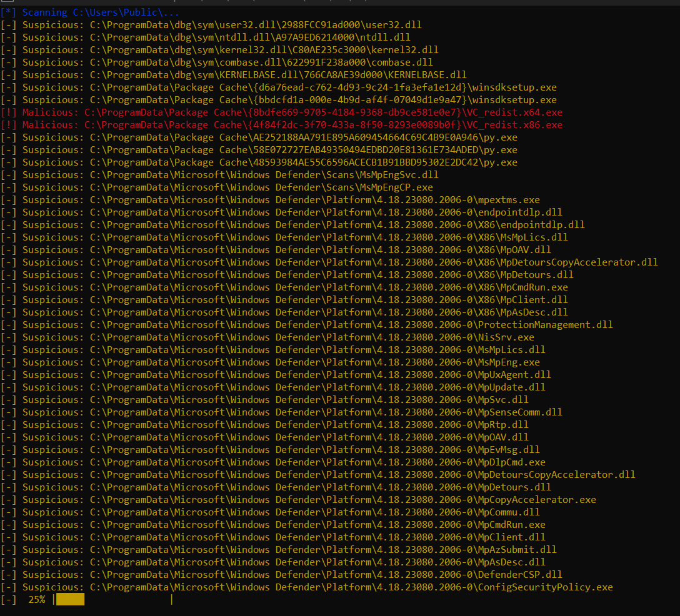Click winsdksetup.exe line with d6a76ead GUID

click(278, 87)
